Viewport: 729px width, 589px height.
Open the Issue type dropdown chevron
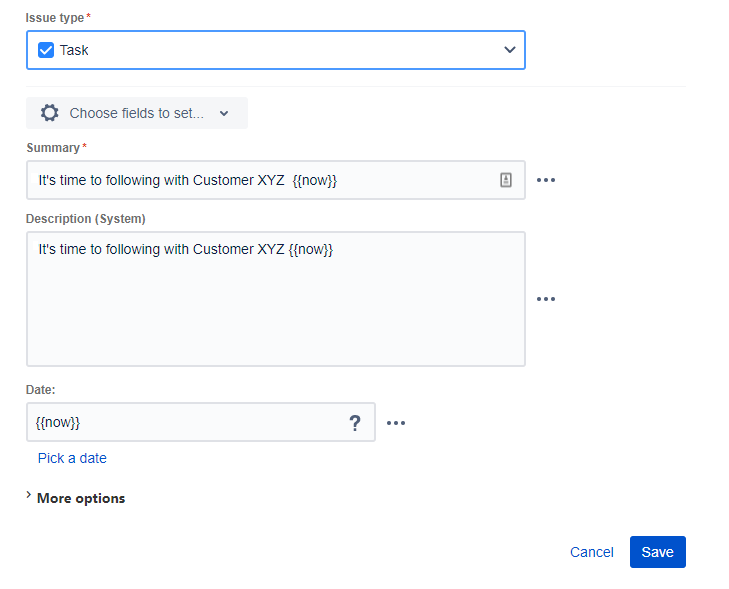510,50
